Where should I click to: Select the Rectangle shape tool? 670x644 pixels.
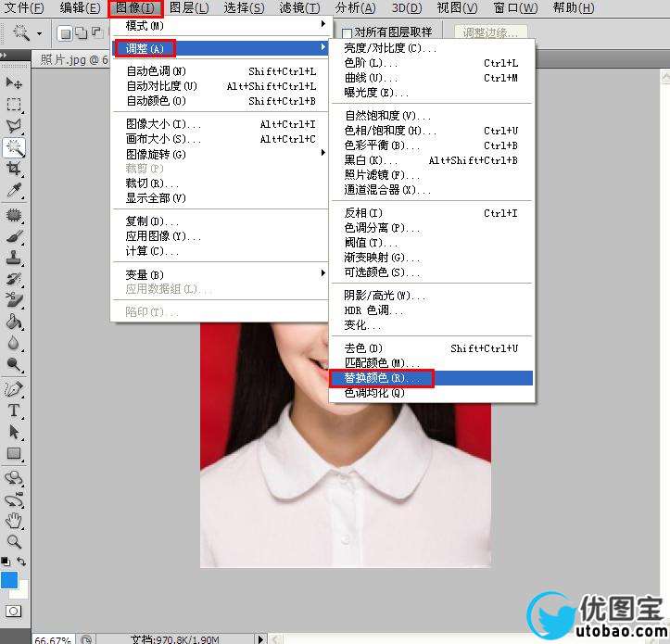coord(14,453)
